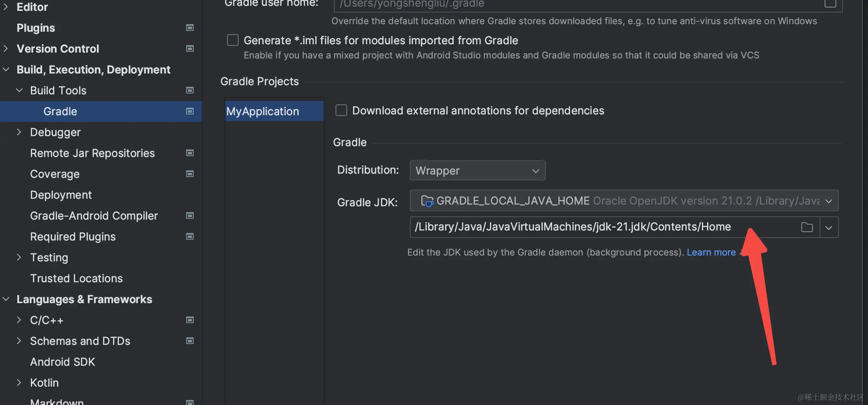Enable Generate *.iml files for modules checkbox
Image resolution: width=868 pixels, height=405 pixels.
(233, 40)
